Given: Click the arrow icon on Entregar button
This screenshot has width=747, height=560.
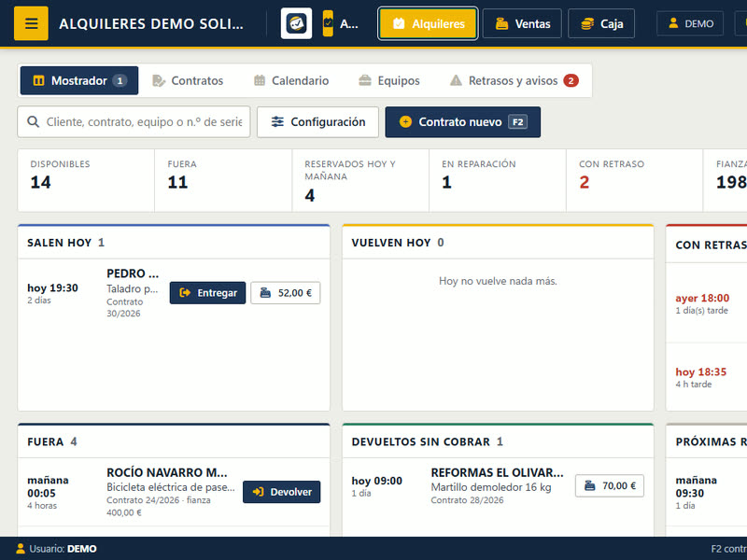Looking at the screenshot, I should tap(185, 293).
